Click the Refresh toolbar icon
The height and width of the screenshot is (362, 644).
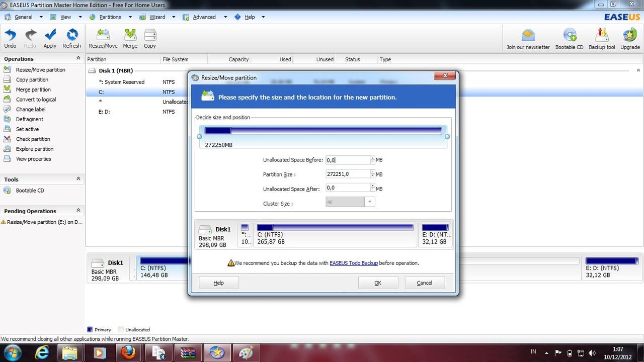click(72, 36)
